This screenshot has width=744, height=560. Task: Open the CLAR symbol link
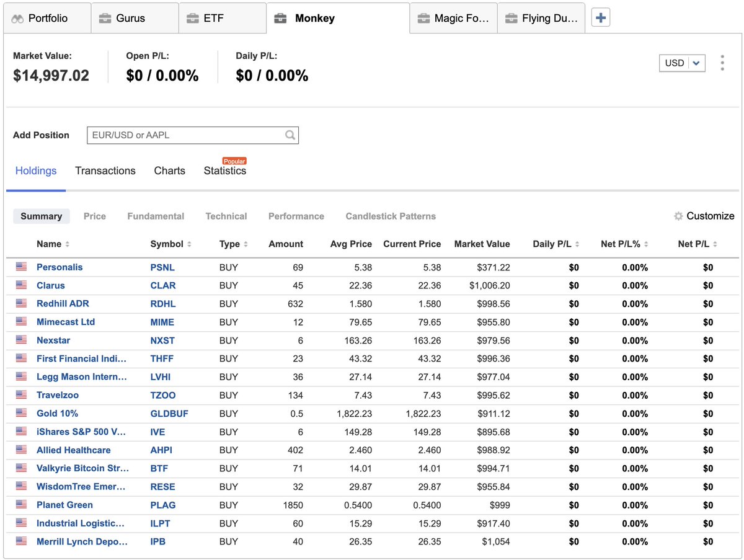(163, 285)
